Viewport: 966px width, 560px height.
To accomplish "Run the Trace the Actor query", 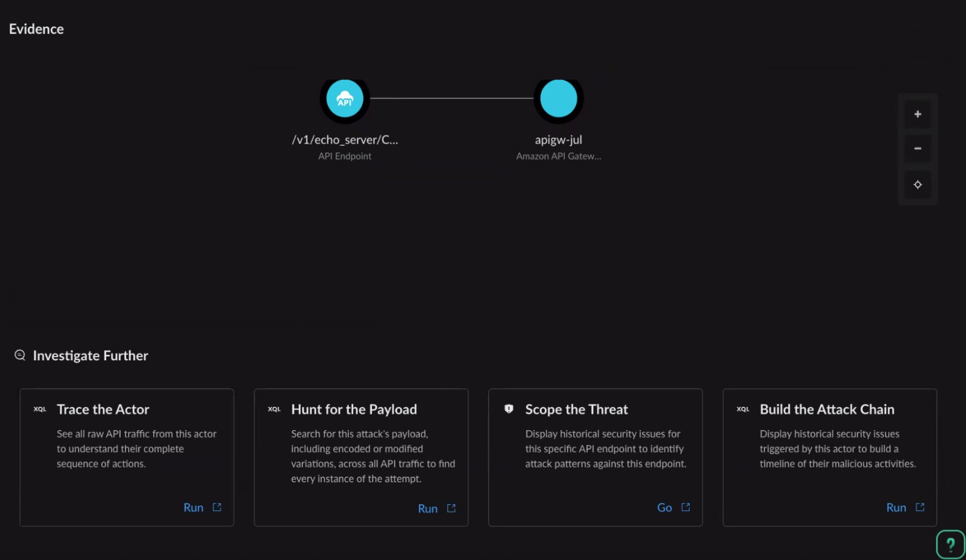I will (193, 507).
